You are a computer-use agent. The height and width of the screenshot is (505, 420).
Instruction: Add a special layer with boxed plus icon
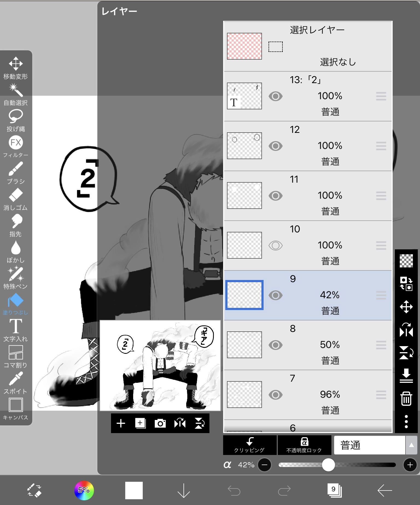pyautogui.click(x=141, y=424)
